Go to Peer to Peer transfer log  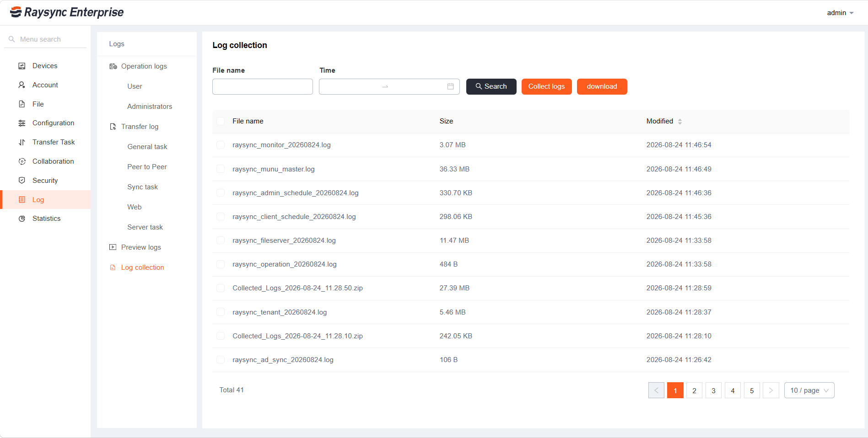click(147, 167)
